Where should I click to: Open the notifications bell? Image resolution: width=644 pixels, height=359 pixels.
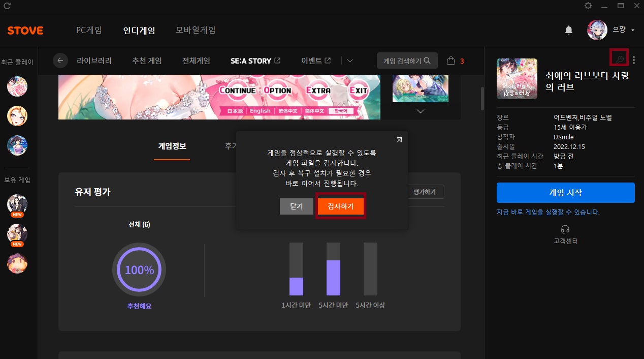569,30
